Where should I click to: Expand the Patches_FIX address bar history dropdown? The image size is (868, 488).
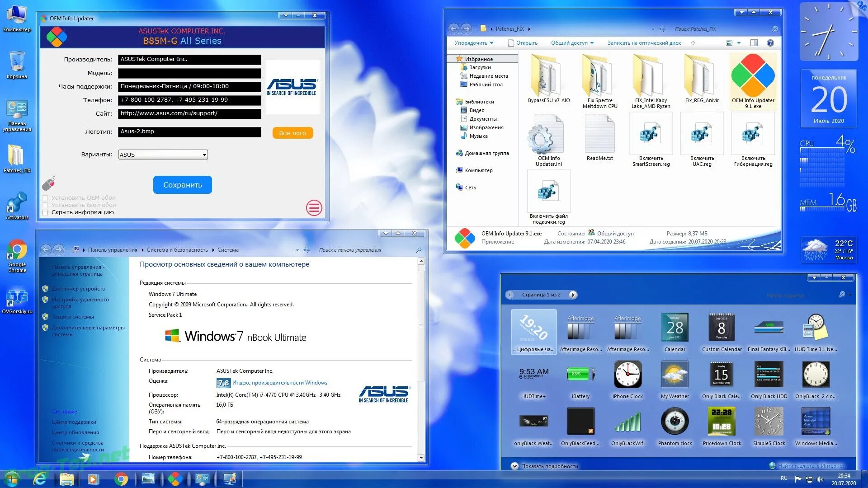pyautogui.click(x=653, y=29)
